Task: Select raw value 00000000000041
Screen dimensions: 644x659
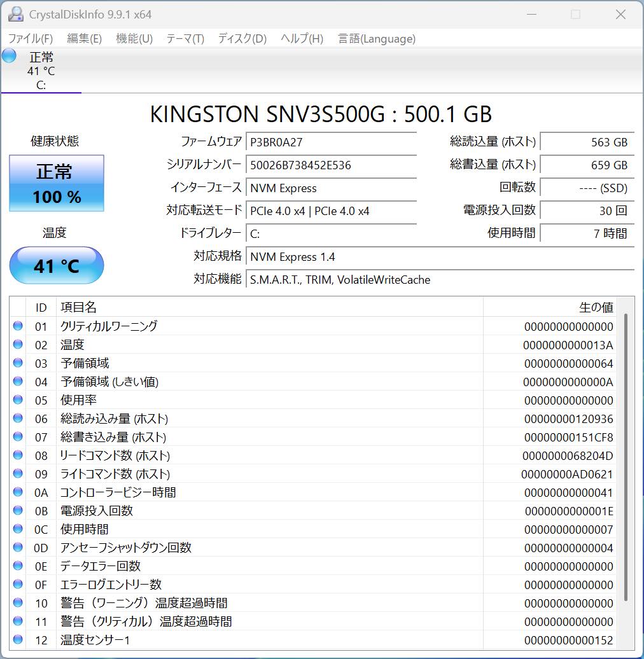Action: [x=568, y=492]
